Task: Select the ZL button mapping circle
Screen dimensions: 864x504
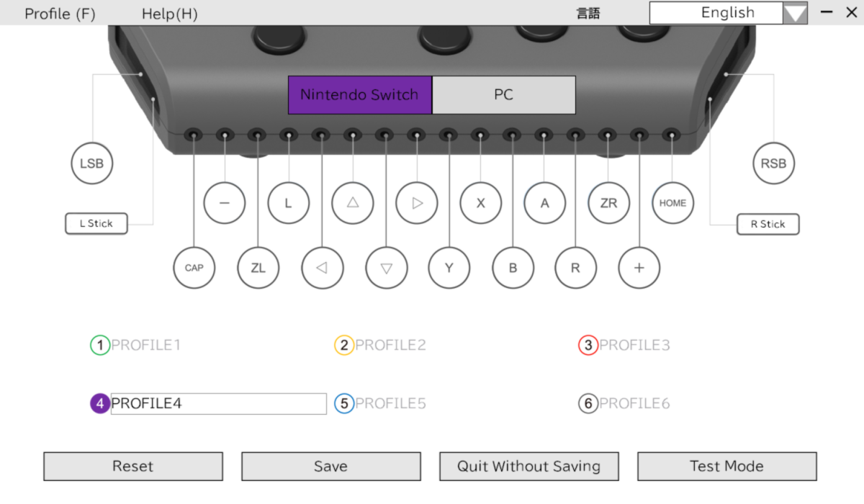Action: pos(258,268)
